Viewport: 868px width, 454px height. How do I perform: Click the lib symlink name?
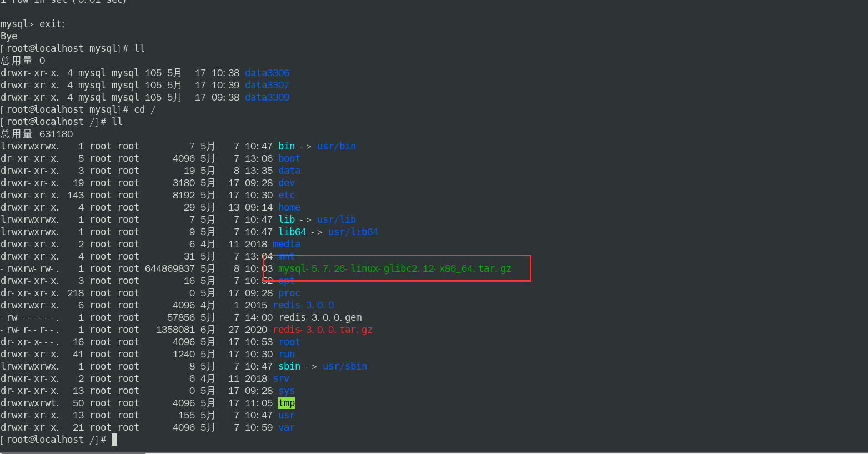[x=287, y=219]
